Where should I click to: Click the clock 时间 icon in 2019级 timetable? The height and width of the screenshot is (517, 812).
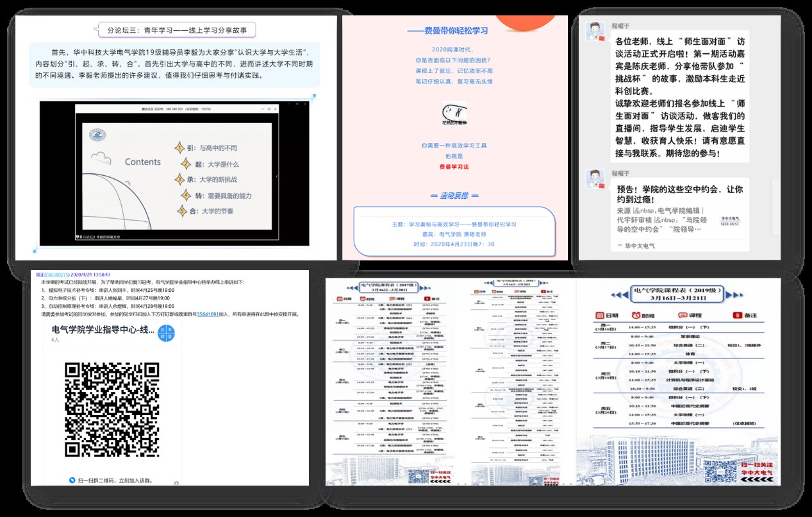click(636, 315)
